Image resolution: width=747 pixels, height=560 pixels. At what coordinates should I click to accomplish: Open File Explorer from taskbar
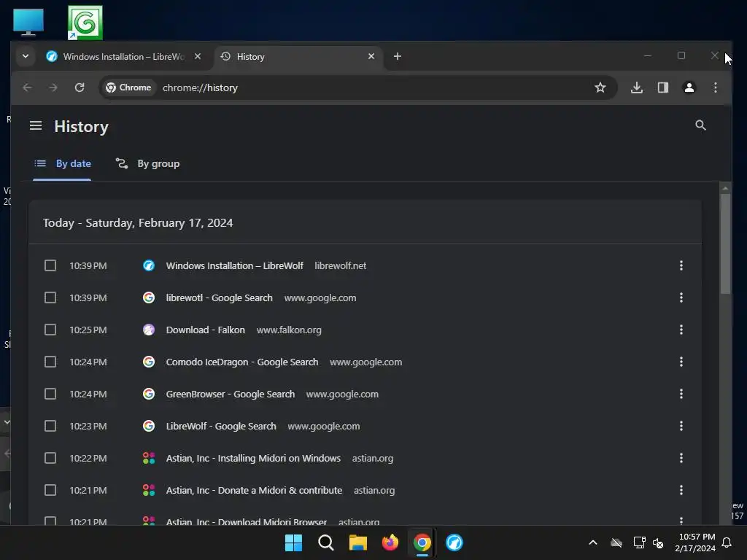357,542
